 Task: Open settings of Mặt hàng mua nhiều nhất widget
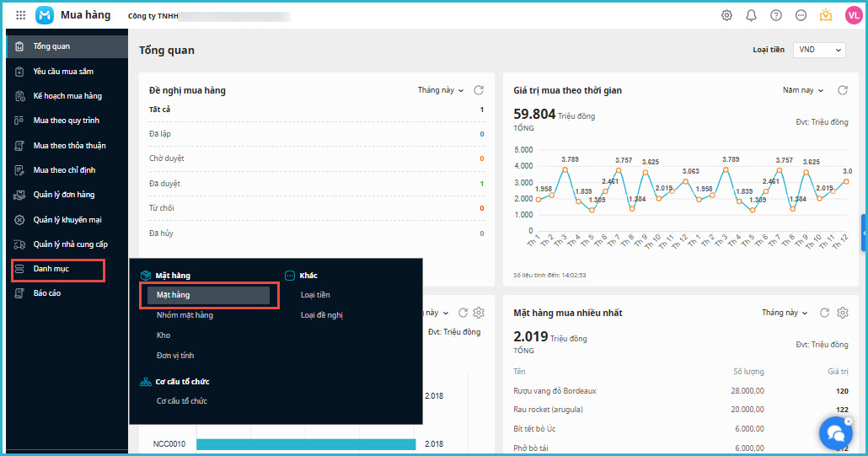(x=843, y=313)
